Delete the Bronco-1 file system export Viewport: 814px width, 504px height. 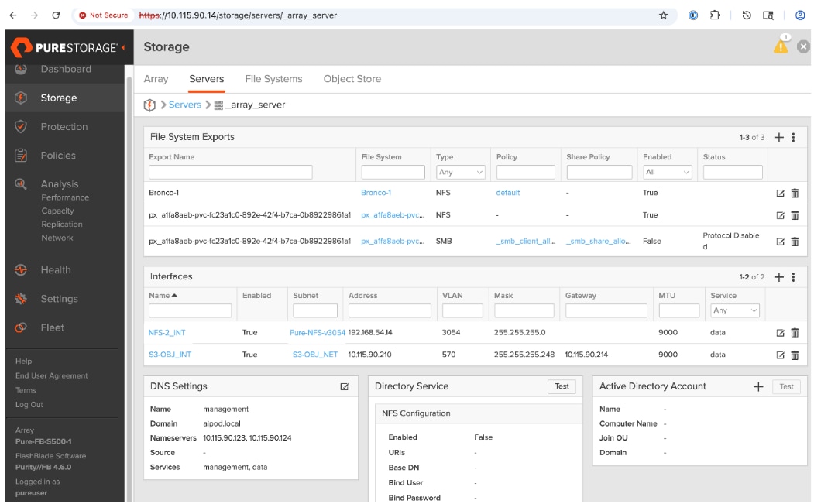(x=795, y=194)
